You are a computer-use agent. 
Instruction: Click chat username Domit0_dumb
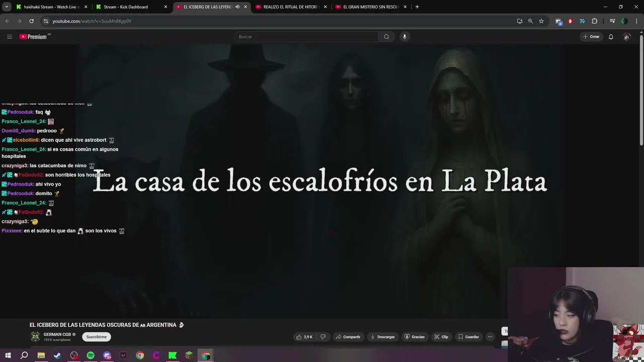(x=18, y=131)
